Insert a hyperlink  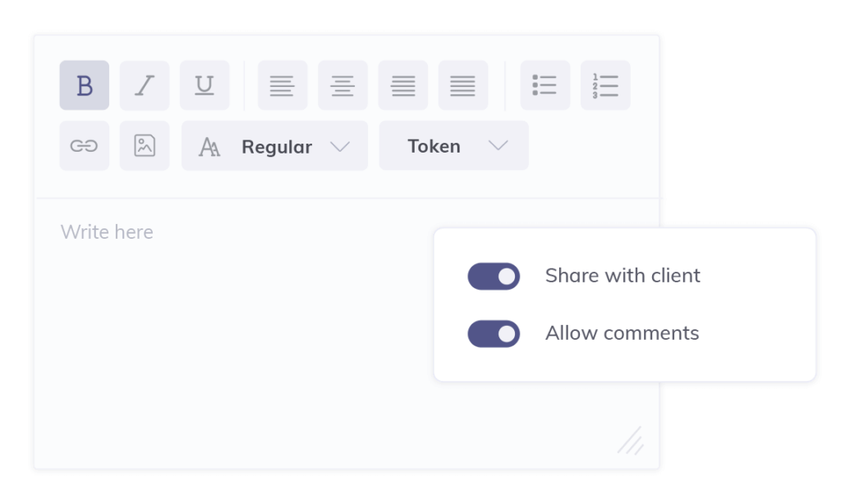point(85,146)
